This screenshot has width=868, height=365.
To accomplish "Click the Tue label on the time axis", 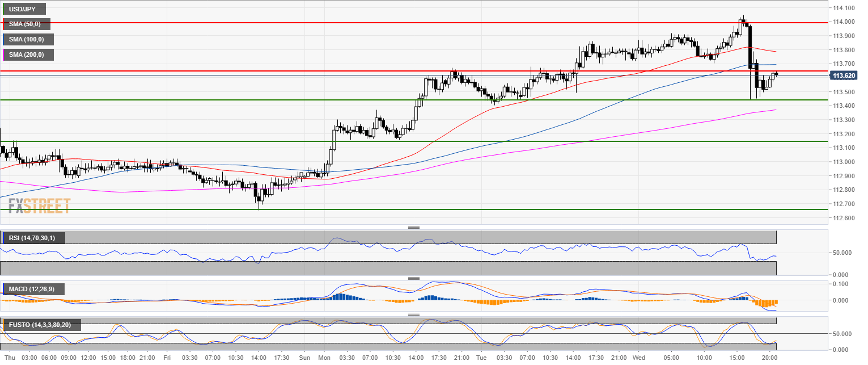I will coord(481,358).
